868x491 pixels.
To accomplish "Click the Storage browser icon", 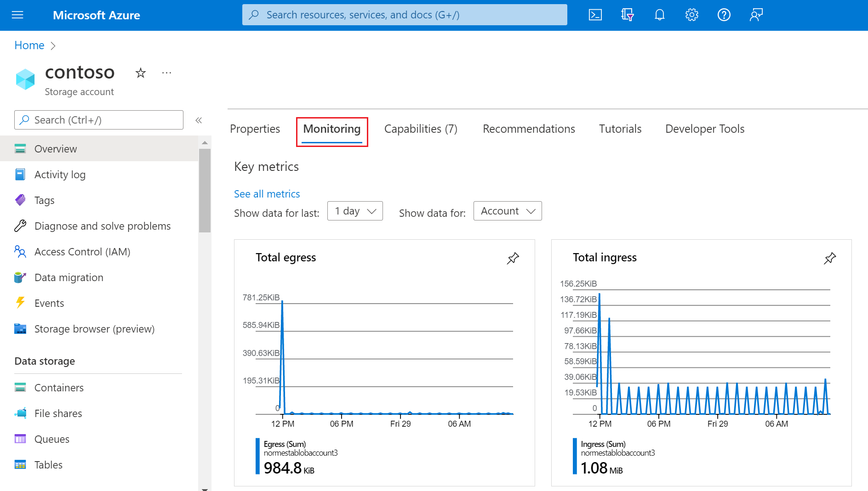I will click(20, 328).
